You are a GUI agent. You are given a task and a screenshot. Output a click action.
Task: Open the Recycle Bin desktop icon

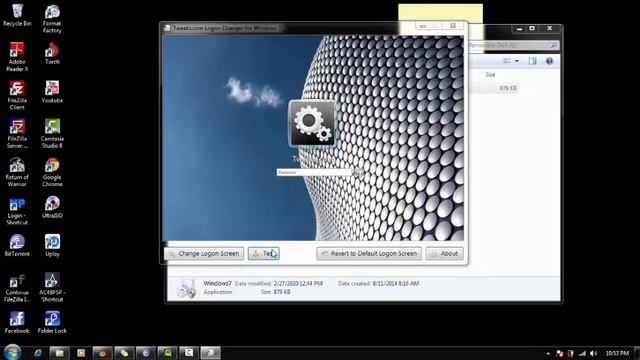pyautogui.click(x=17, y=15)
